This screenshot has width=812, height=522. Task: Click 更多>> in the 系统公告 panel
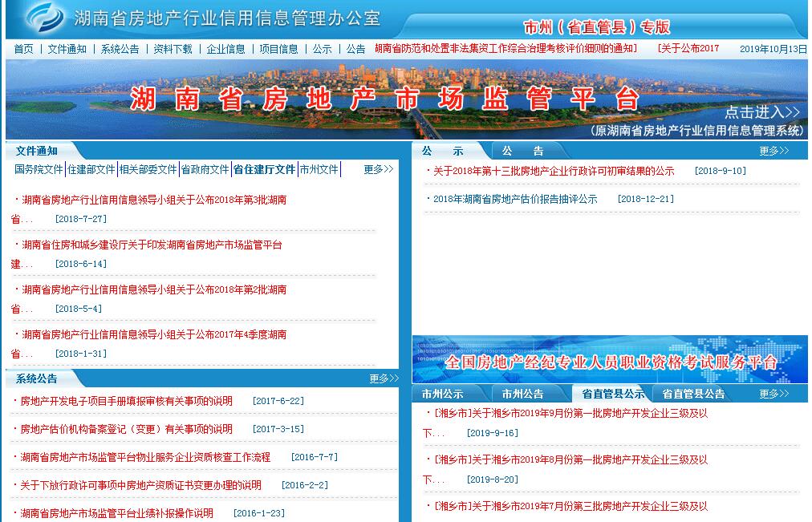click(384, 378)
